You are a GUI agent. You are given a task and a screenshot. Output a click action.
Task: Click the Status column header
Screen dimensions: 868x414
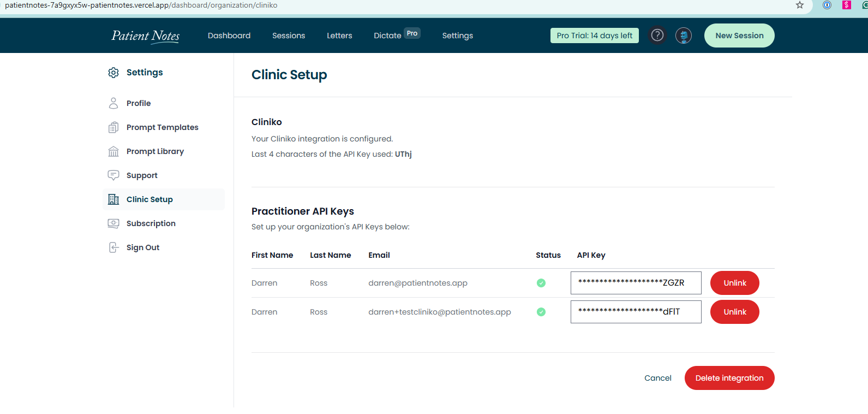click(x=548, y=255)
